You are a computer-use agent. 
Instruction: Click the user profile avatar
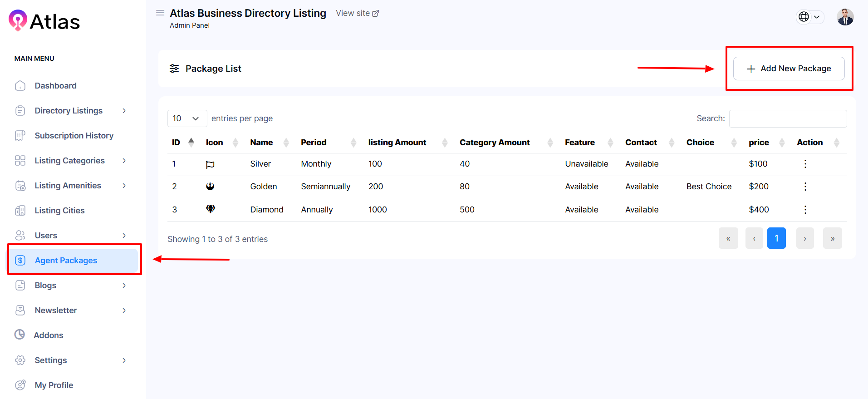click(x=845, y=17)
